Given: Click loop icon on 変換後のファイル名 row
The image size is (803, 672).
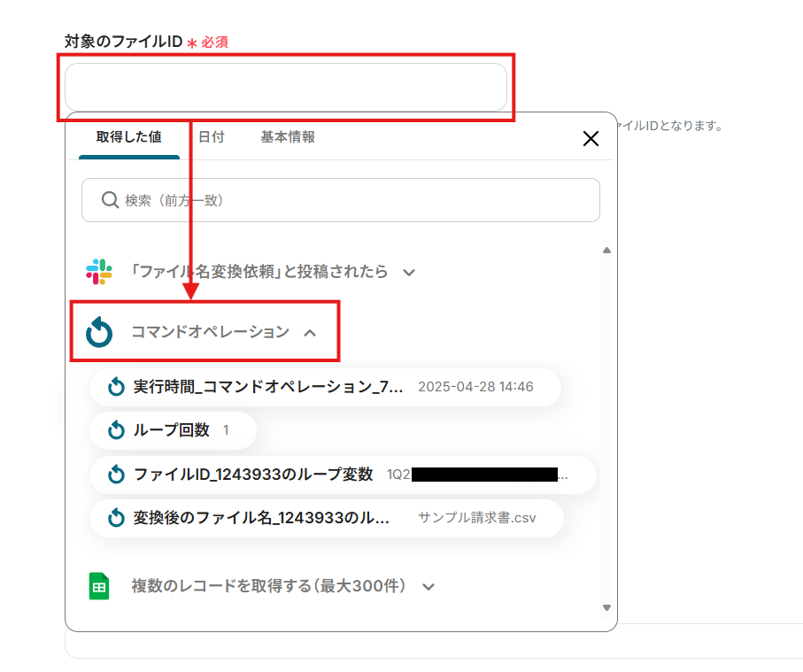Looking at the screenshot, I should (x=116, y=518).
